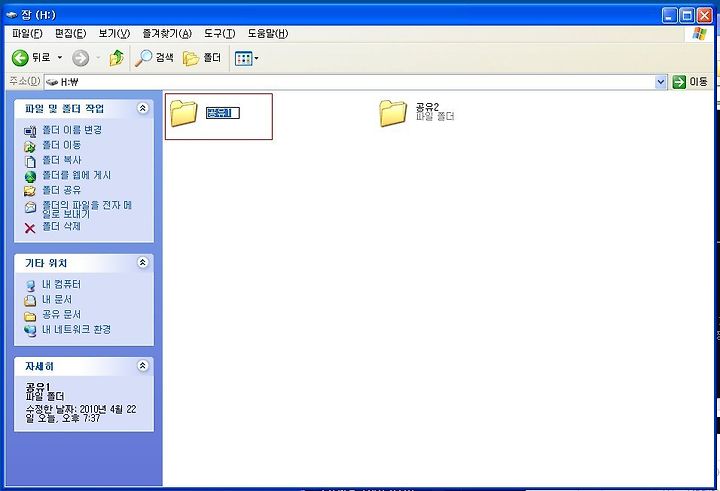Click the publish to web globe icon

click(30, 177)
